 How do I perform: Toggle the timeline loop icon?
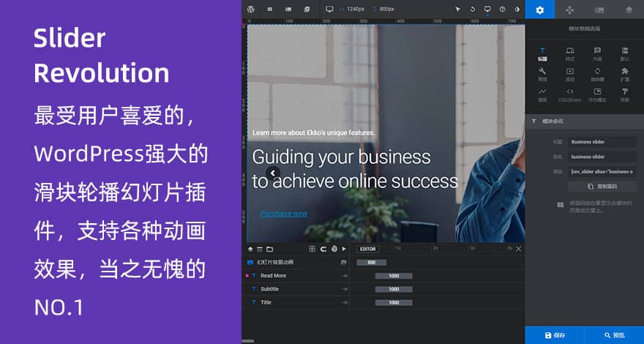point(323,249)
